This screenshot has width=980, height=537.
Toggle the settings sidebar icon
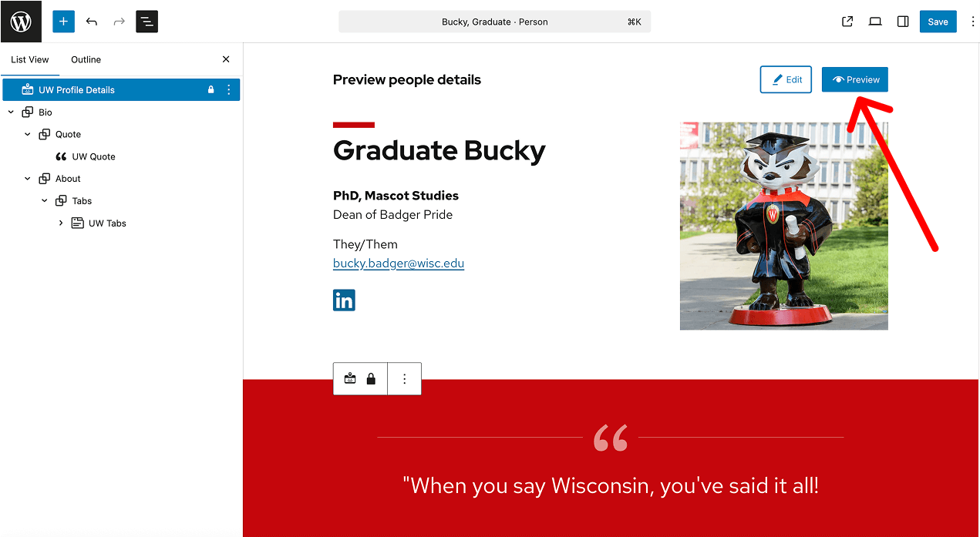click(903, 22)
